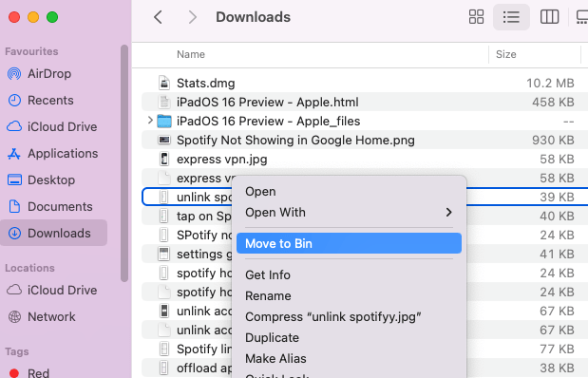588x378 pixels.
Task: Switch to column view
Action: pyautogui.click(x=549, y=17)
